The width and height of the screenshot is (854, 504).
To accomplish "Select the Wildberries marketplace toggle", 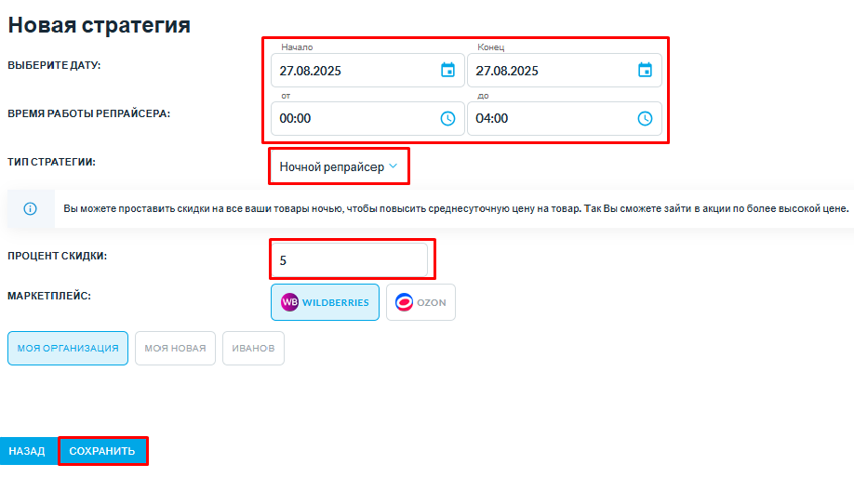I will (325, 302).
